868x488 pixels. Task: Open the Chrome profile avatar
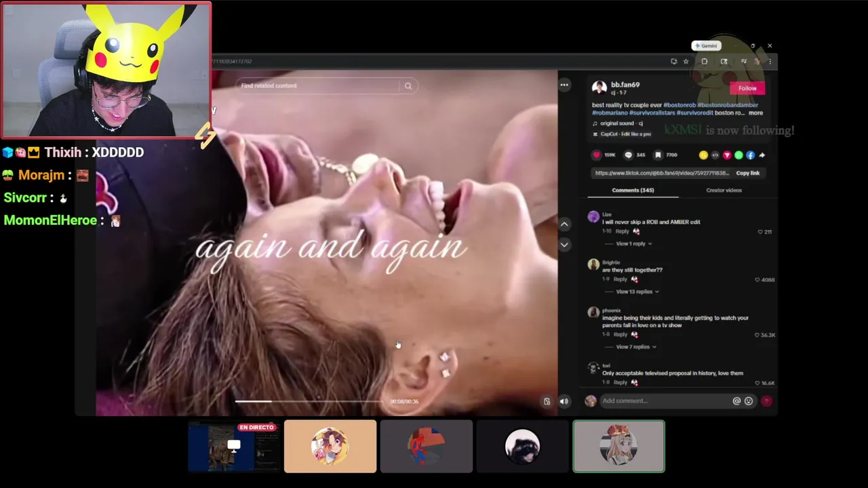[757, 61]
